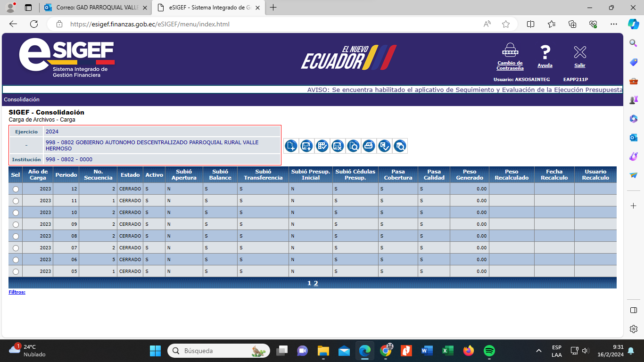Open Excel from the Windows taskbar
This screenshot has width=644, height=362.
[447, 351]
